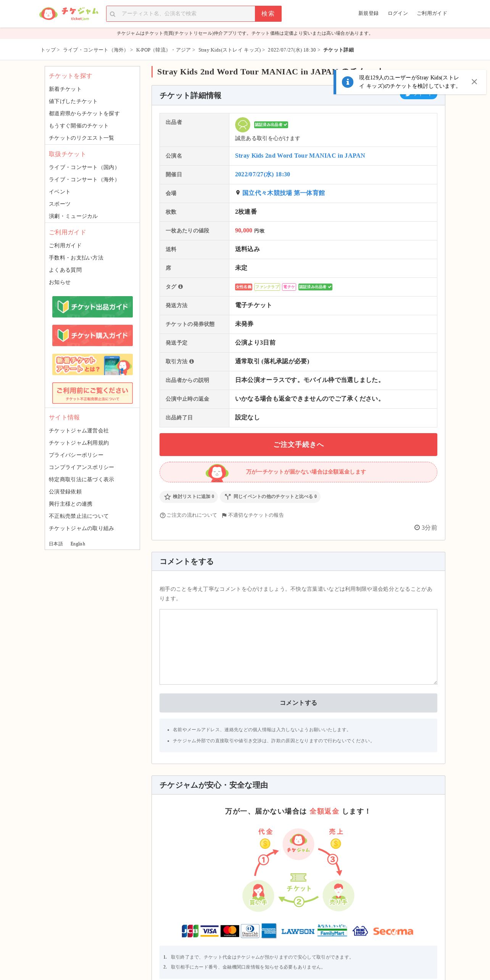The image size is (490, 980).
Task: Open 新着チケット in sidebar
Action: pyautogui.click(x=65, y=89)
